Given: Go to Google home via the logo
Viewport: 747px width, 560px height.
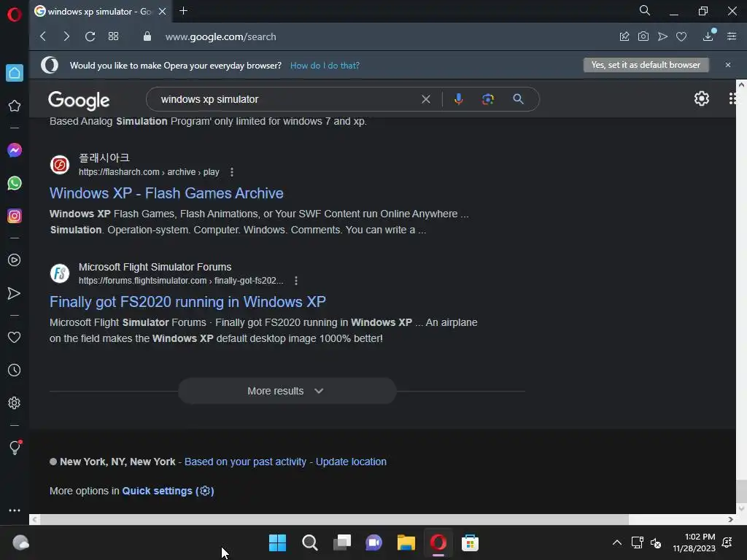Looking at the screenshot, I should click(x=79, y=100).
